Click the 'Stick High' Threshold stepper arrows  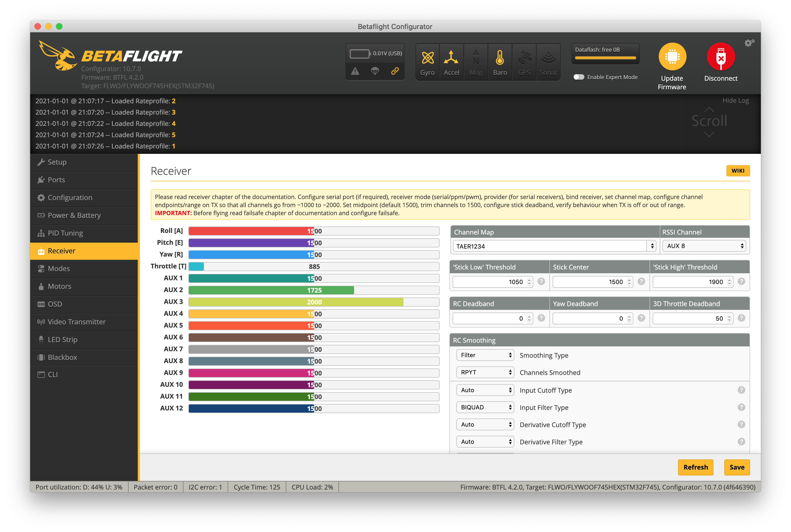(x=729, y=282)
